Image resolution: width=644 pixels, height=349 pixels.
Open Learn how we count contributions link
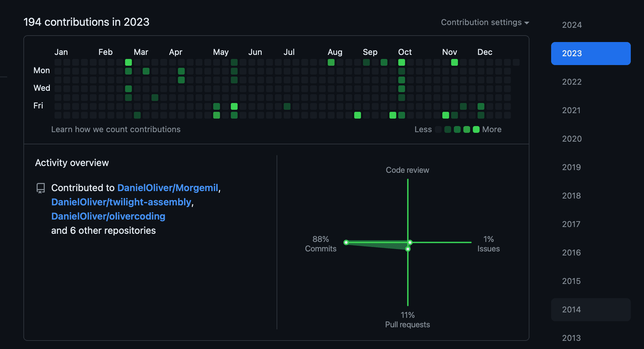(x=116, y=129)
